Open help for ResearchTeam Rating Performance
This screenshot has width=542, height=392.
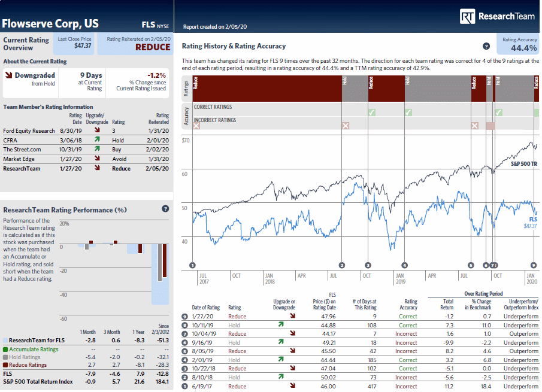tap(165, 209)
